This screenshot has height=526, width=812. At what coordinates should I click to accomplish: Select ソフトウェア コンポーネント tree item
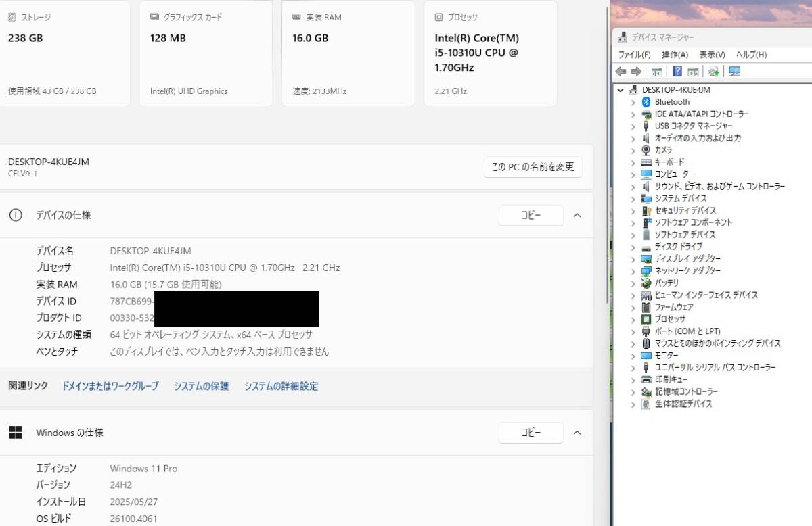click(694, 222)
